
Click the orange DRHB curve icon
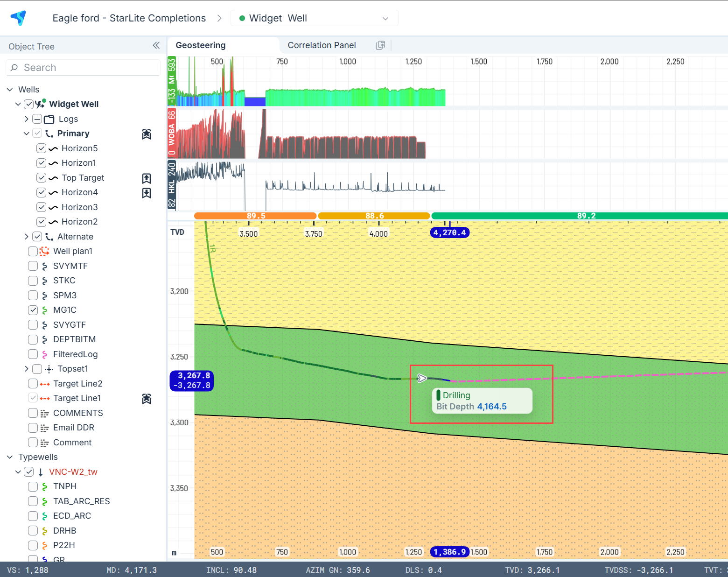click(44, 531)
